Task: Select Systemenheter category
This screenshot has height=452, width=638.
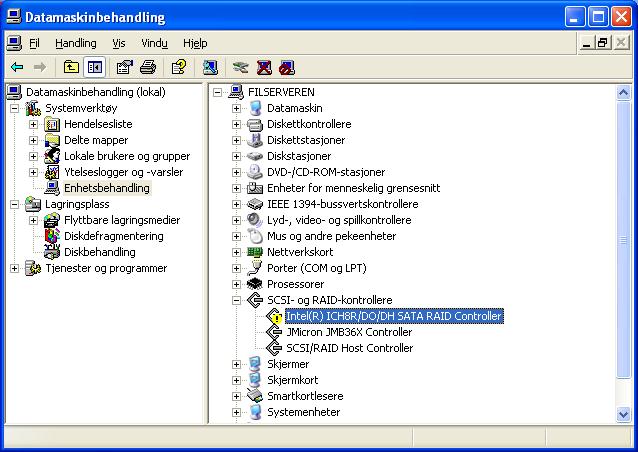Action: 304,412
